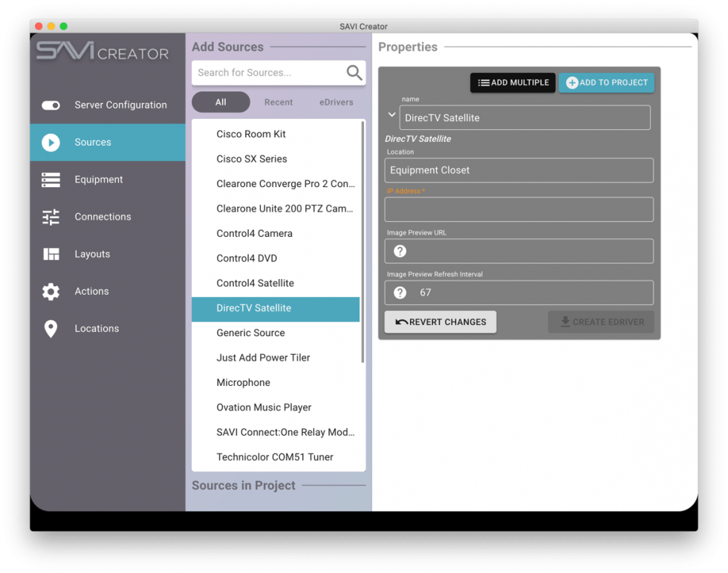Image resolution: width=728 pixels, height=573 pixels.
Task: Open the eDrivers tab
Action: point(336,102)
